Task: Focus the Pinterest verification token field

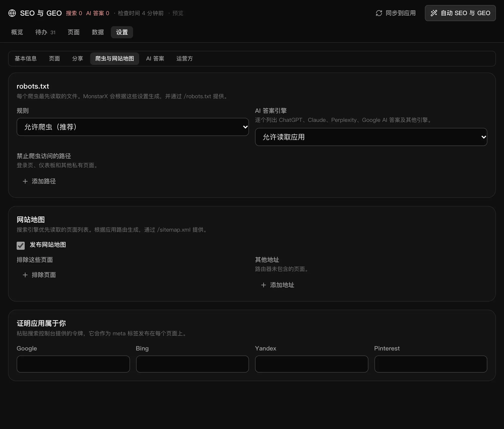Action: (431, 364)
